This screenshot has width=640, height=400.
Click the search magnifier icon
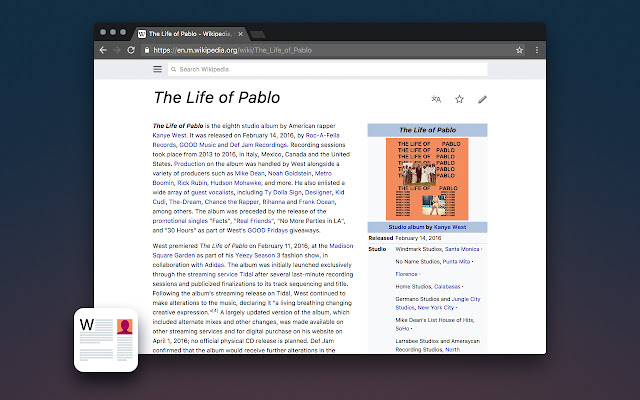pyautogui.click(x=173, y=69)
